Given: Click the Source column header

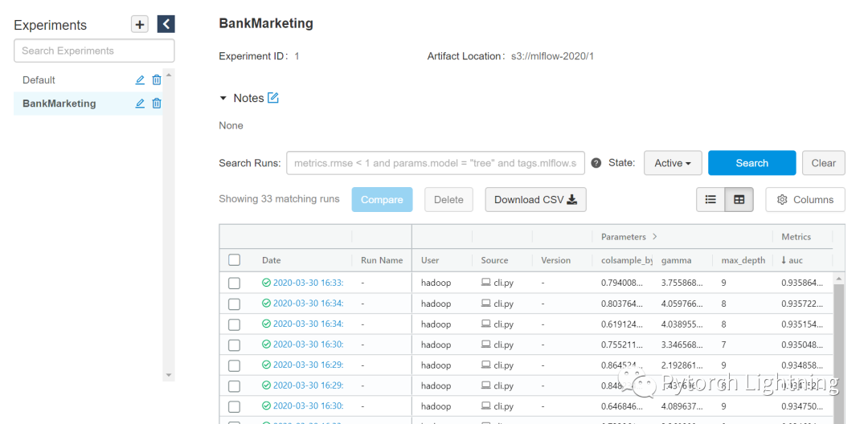Looking at the screenshot, I should click(494, 260).
